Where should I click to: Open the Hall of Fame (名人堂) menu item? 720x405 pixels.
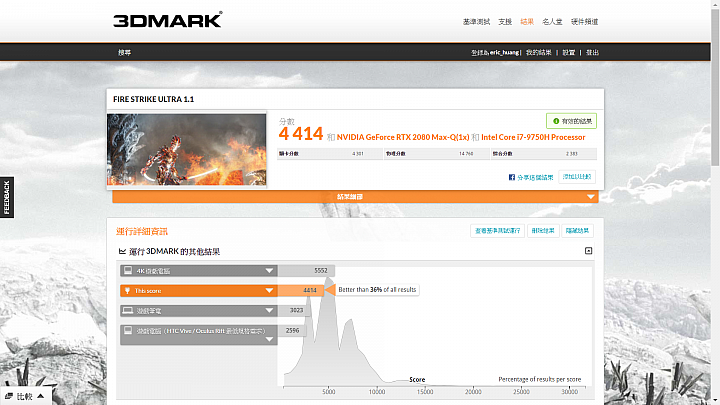click(x=552, y=22)
